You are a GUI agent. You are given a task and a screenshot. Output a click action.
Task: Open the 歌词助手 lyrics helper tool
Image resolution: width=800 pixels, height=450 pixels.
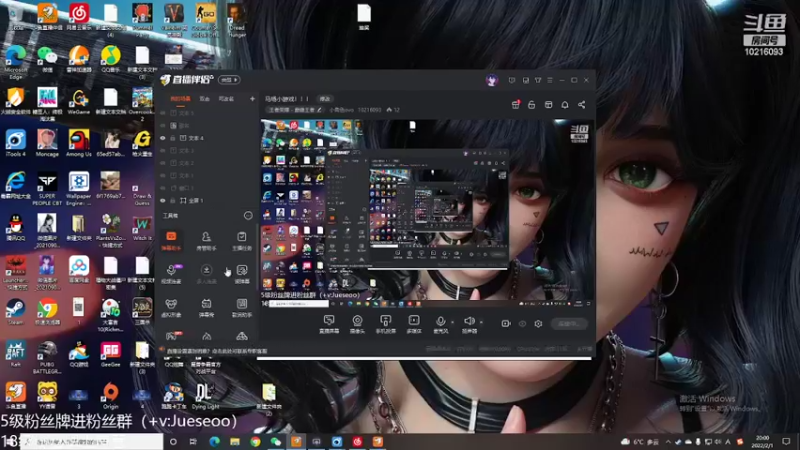(x=242, y=308)
